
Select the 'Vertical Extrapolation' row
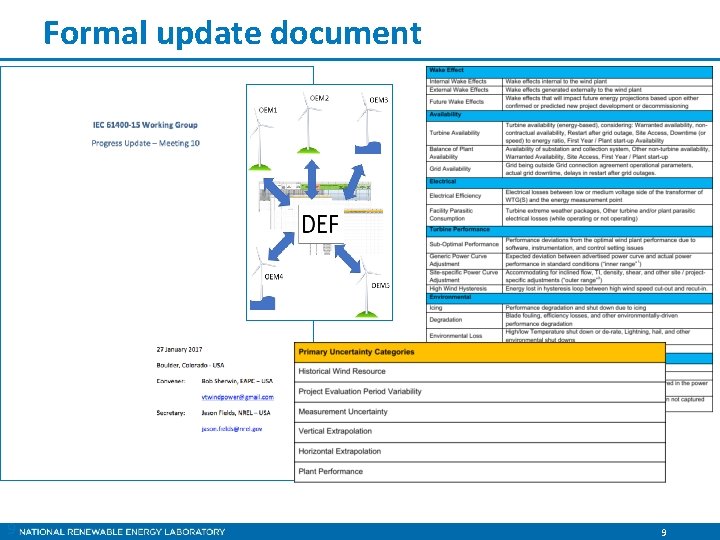480,432
